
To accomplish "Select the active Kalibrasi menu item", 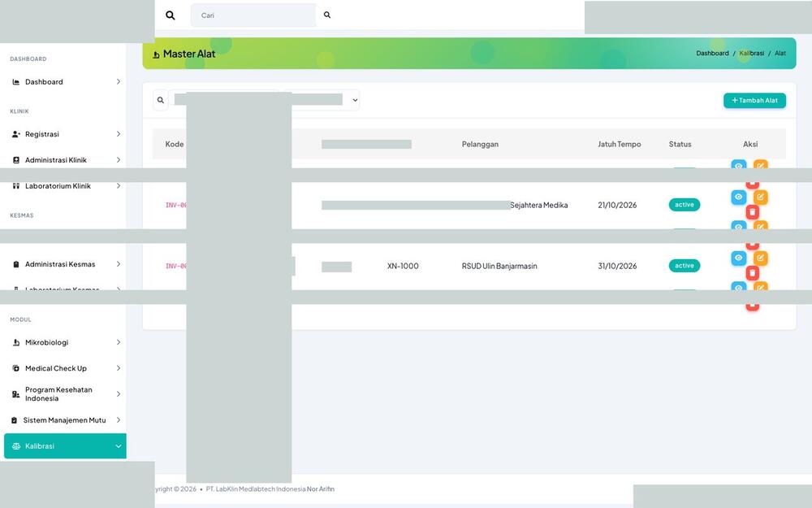I will point(65,446).
